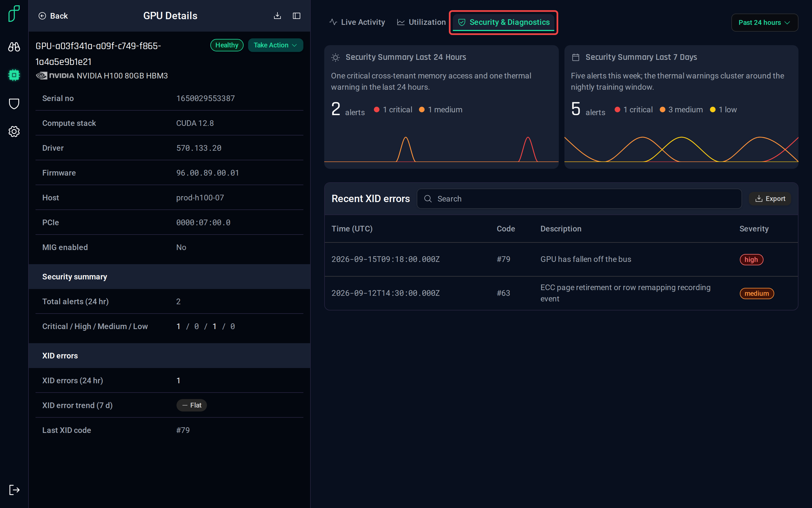Viewport: 812px width, 508px height.
Task: Click the Flat trend badge
Action: pyautogui.click(x=192, y=405)
